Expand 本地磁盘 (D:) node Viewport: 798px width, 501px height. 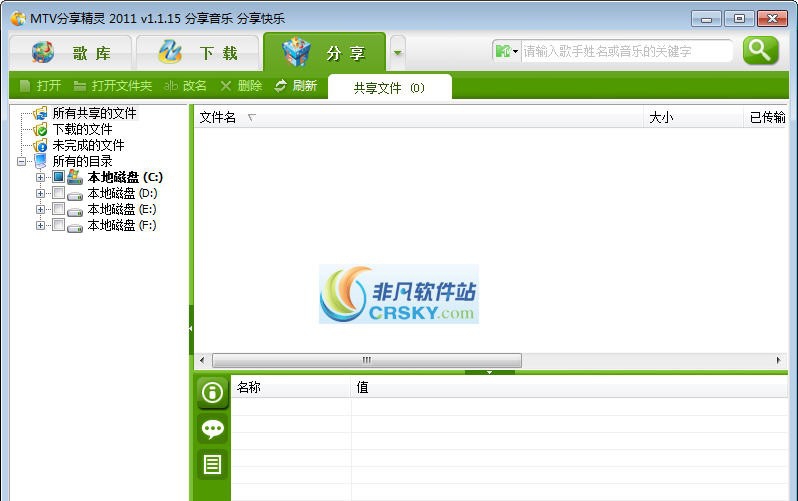(x=40, y=193)
